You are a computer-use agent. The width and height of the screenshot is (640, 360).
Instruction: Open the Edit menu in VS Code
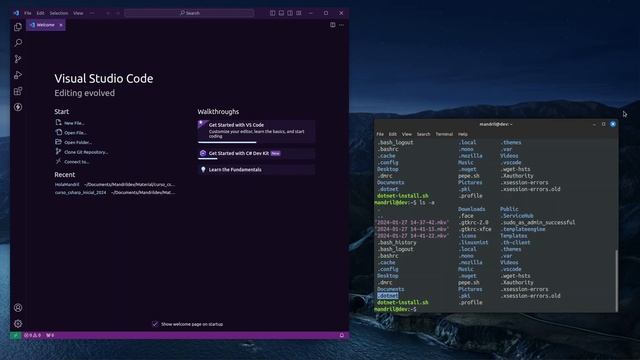(40, 13)
